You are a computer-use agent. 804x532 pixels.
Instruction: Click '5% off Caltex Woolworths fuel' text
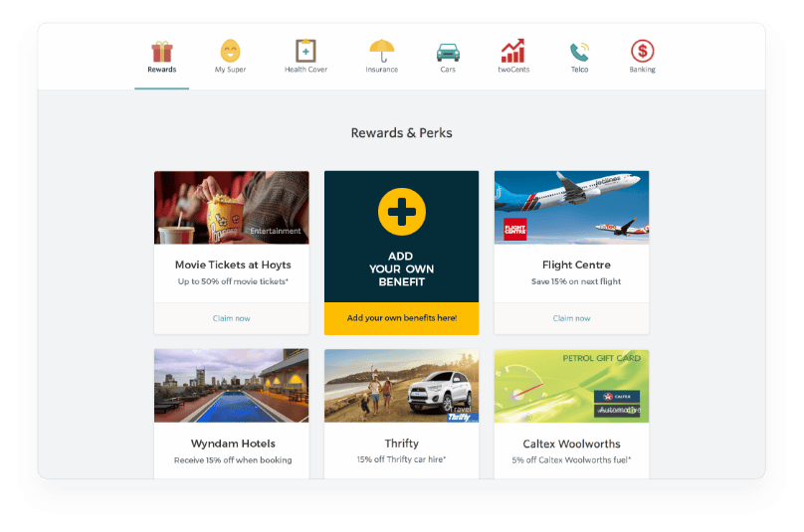coord(572,460)
